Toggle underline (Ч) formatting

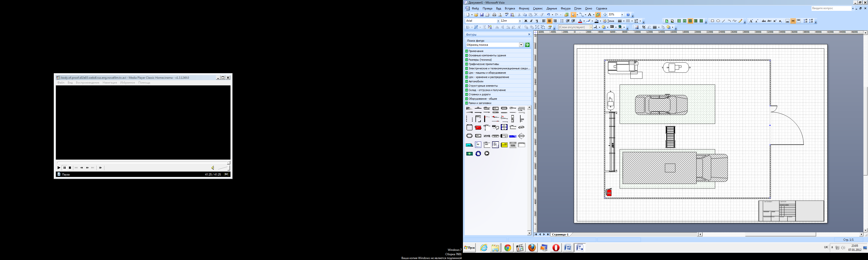pos(537,21)
